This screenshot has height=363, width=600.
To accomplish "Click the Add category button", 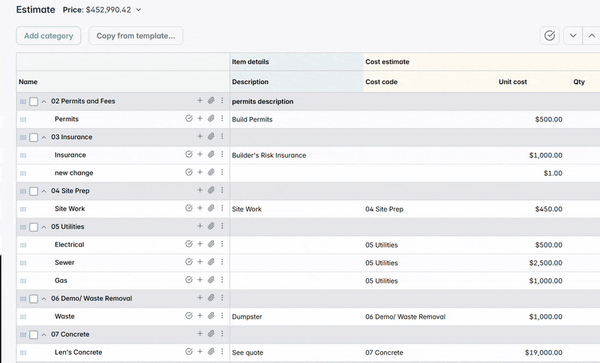I will [x=49, y=36].
